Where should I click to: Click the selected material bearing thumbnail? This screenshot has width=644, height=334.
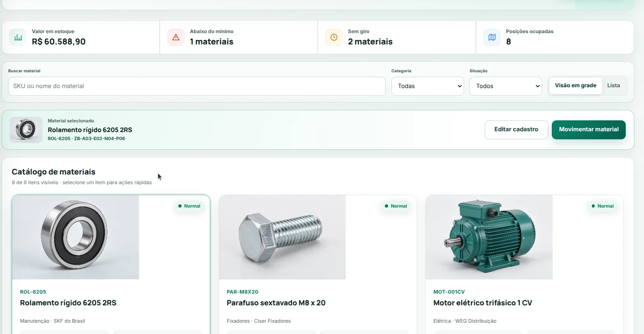pyautogui.click(x=26, y=130)
